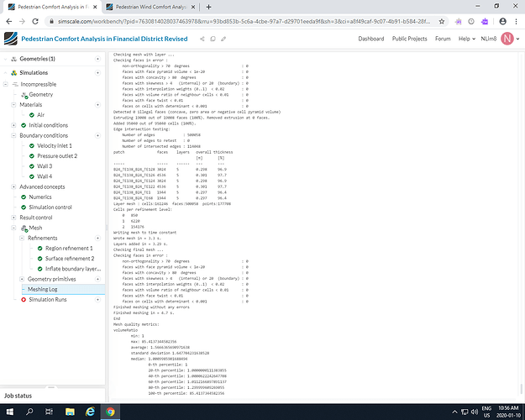Open user avatar N menu
The width and height of the screenshot is (525, 420).
(x=507, y=39)
